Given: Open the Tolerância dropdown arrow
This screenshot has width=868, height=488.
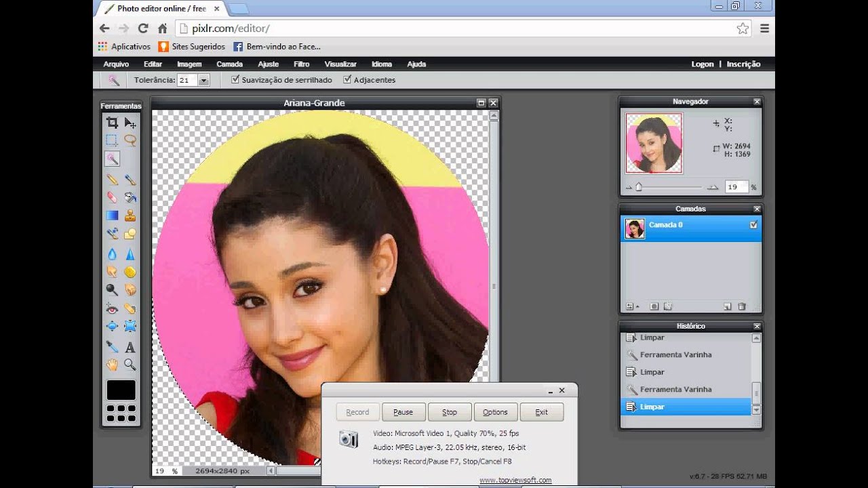Looking at the screenshot, I should pos(203,80).
